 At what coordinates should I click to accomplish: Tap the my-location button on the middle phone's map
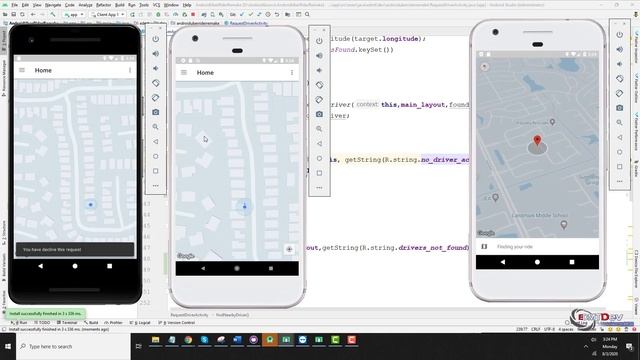tap(289, 249)
